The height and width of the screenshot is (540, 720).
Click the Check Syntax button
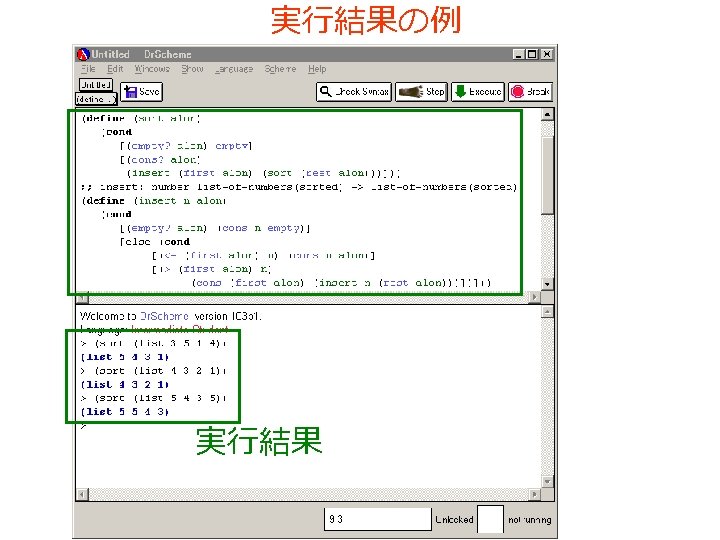(354, 92)
